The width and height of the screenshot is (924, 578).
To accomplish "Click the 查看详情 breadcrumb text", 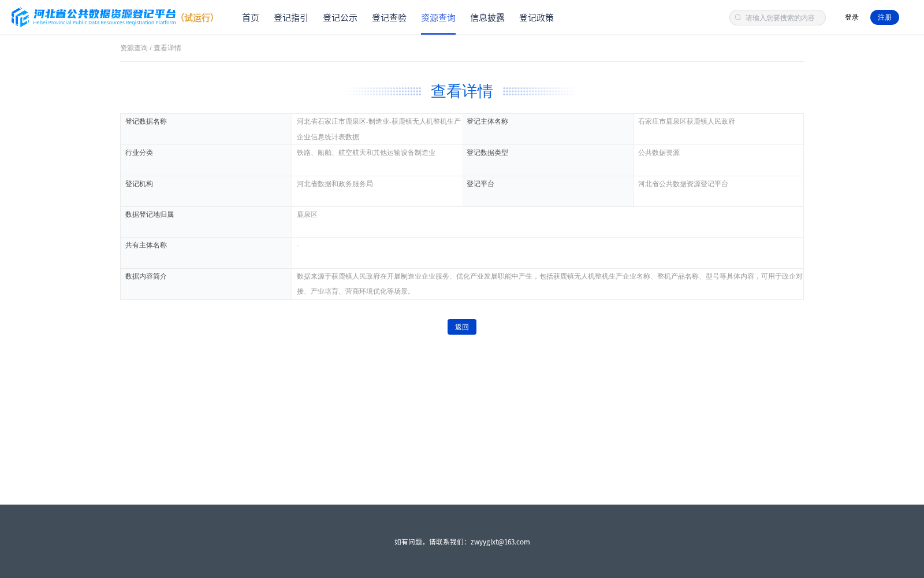I will click(x=167, y=48).
